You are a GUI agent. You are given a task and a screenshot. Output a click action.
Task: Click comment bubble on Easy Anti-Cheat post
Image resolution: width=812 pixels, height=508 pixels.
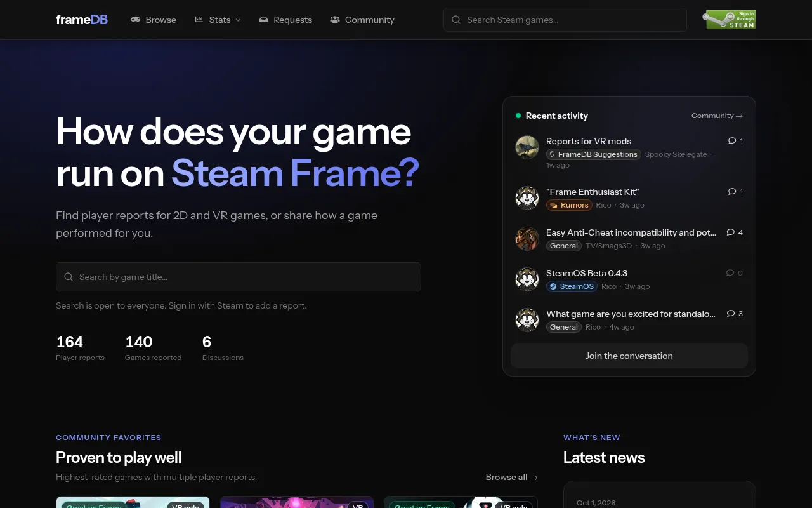pos(730,232)
